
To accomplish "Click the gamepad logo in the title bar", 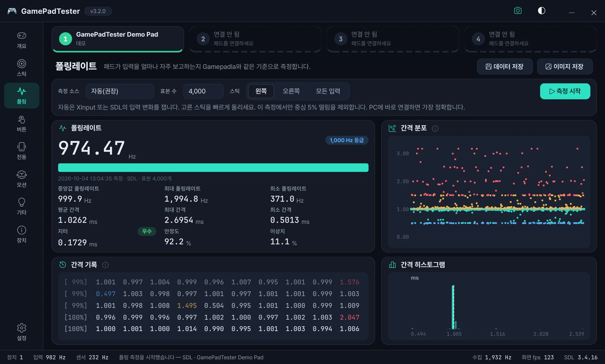I will coord(12,11).
